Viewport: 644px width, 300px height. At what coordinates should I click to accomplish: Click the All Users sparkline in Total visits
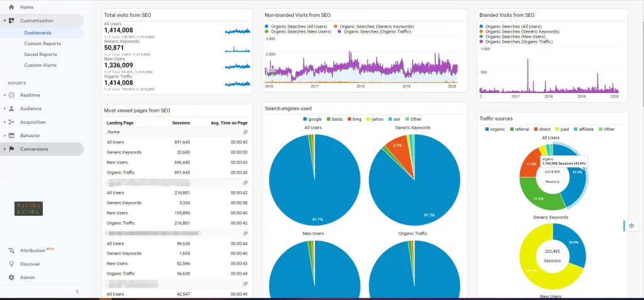click(x=237, y=31)
